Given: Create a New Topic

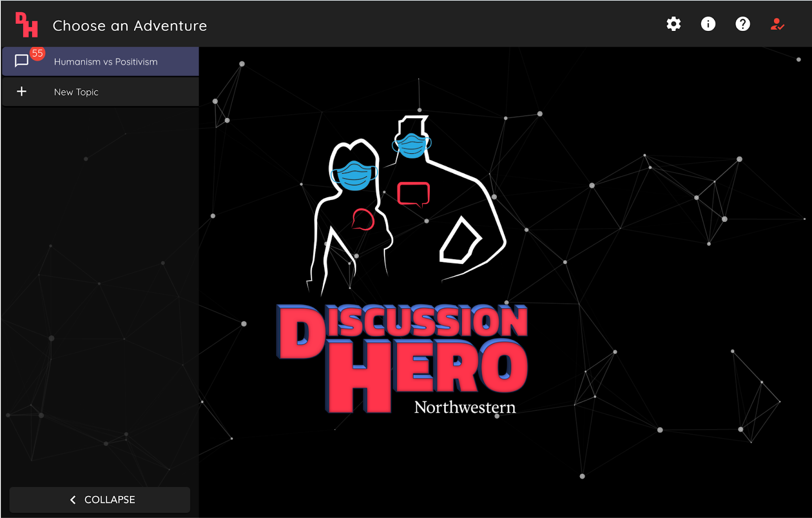Looking at the screenshot, I should coord(100,92).
